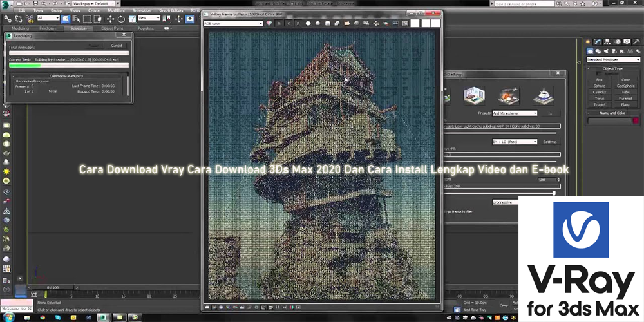Select the Shapes category in Create panel

pyautogui.click(x=598, y=52)
